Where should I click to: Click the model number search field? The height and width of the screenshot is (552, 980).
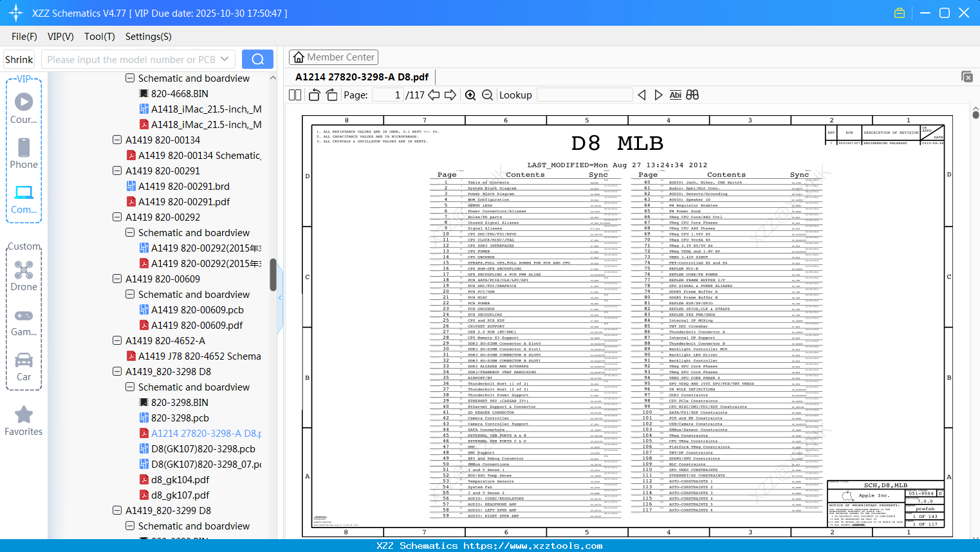click(x=131, y=59)
